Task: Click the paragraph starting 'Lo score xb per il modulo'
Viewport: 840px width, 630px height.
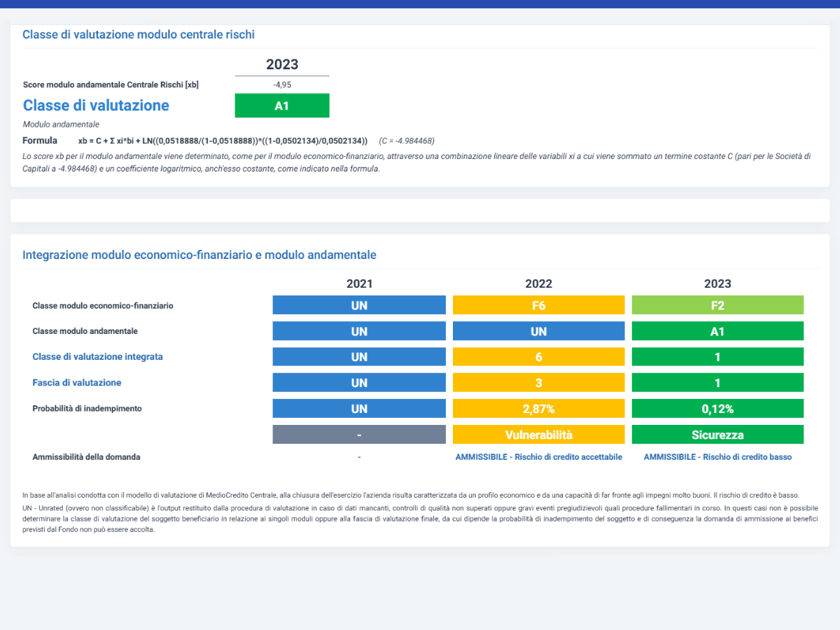Action: (416, 162)
